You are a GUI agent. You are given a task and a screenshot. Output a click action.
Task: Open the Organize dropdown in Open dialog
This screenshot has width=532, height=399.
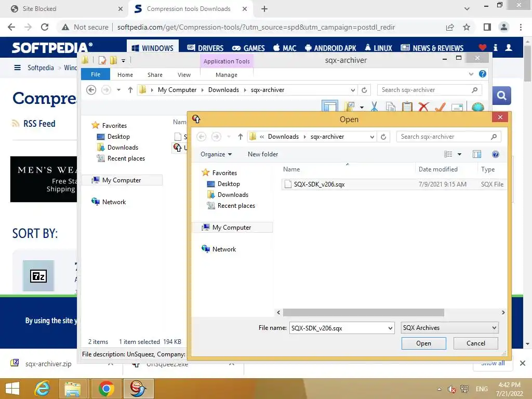(x=216, y=154)
